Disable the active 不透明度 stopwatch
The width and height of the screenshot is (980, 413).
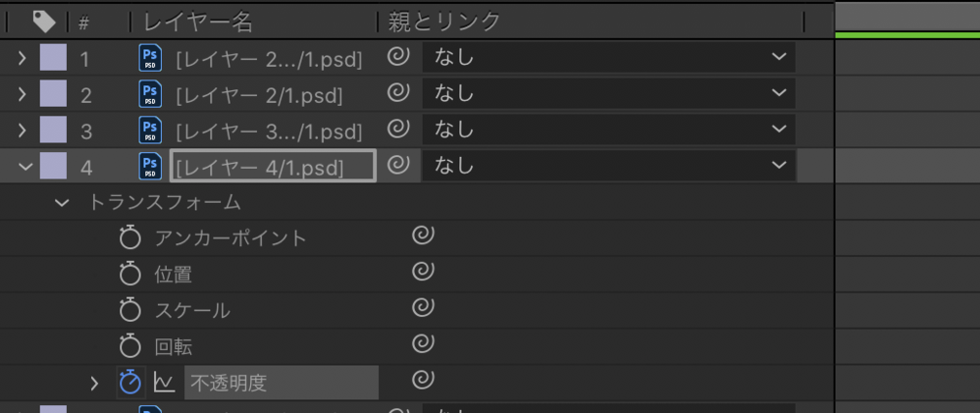coord(129,383)
